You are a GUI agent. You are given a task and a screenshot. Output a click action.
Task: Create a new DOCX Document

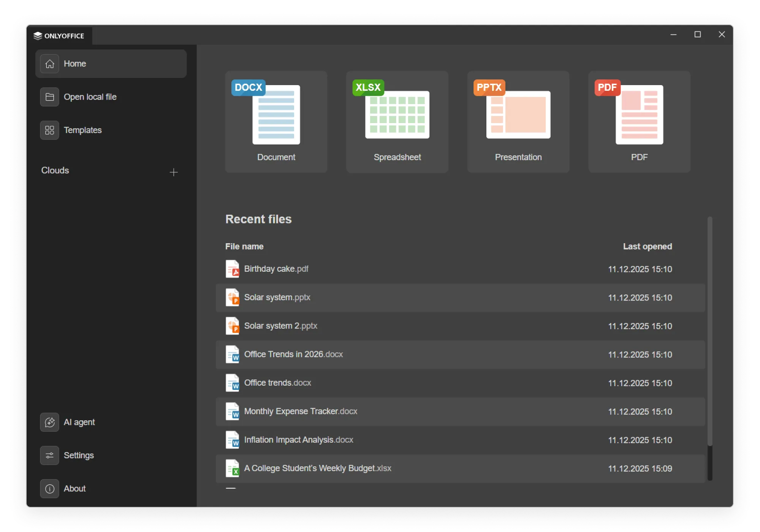pyautogui.click(x=276, y=122)
